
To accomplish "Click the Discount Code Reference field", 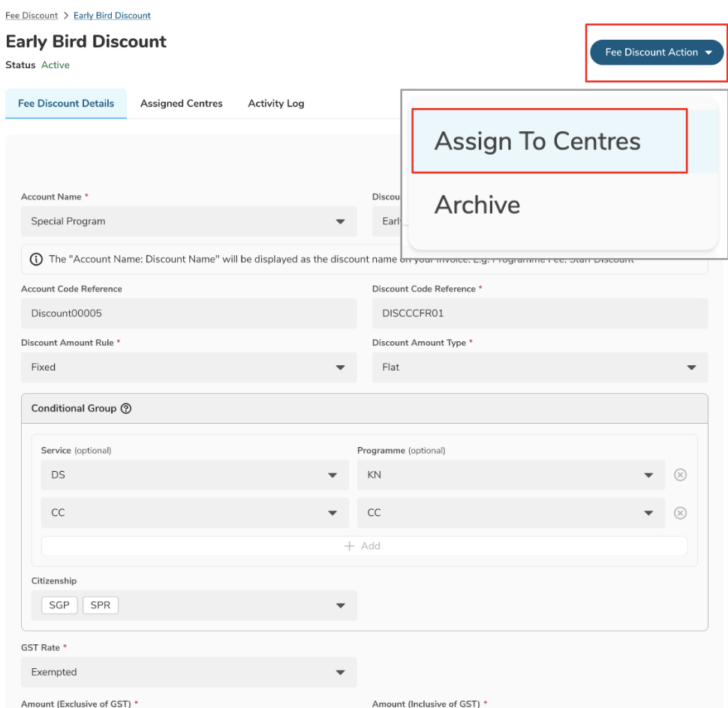I will click(540, 313).
